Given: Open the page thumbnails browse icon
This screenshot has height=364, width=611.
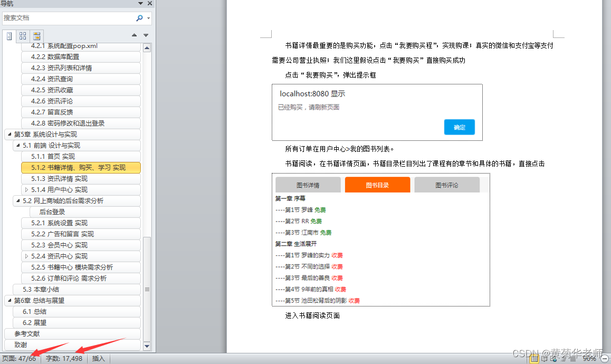Looking at the screenshot, I should (x=22, y=36).
